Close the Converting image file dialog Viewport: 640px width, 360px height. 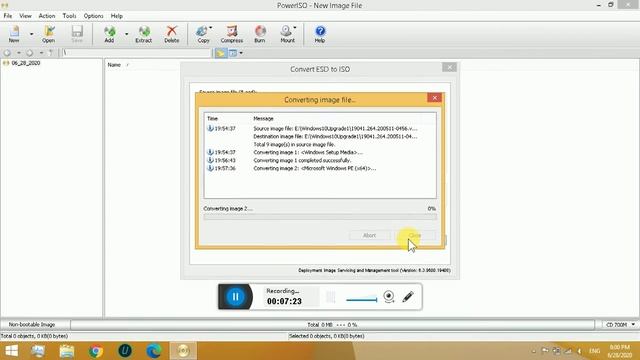coord(434,98)
